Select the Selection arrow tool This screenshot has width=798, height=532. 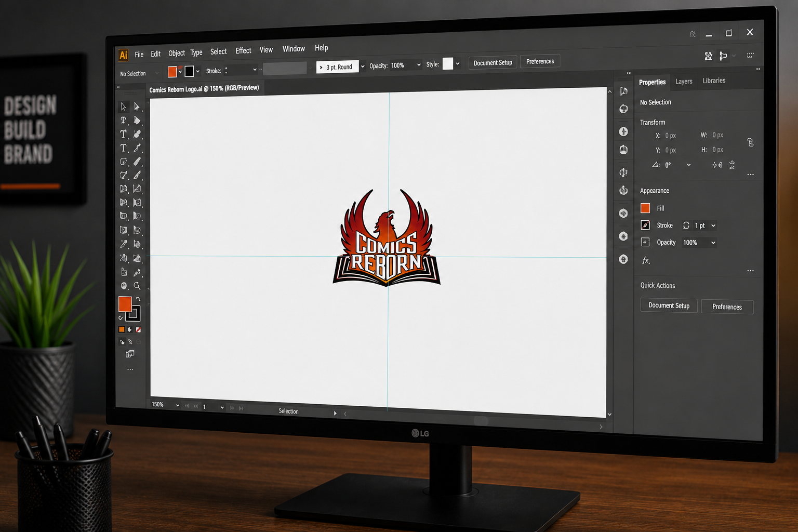tap(123, 107)
